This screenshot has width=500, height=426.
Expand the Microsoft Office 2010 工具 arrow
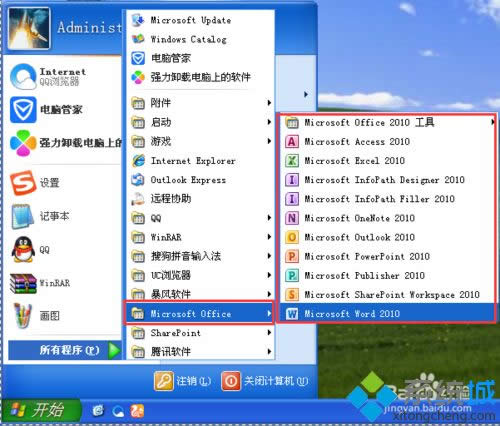pyautogui.click(x=492, y=122)
